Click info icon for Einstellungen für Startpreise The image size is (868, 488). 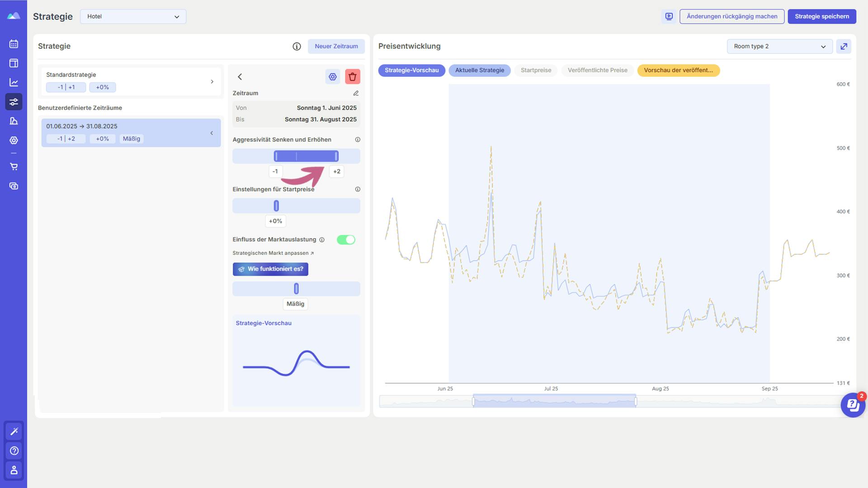coord(358,189)
